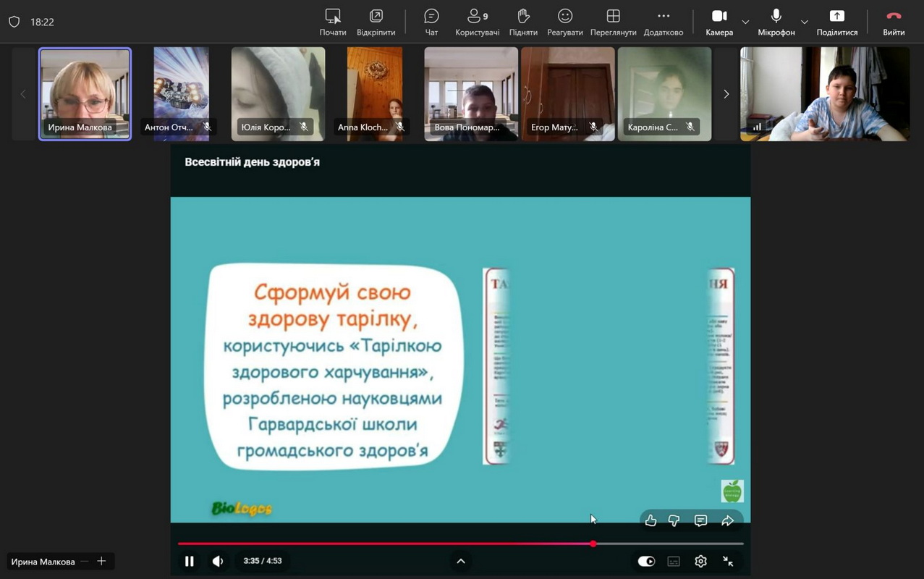Show the Користувачі participants list
Viewport: 924px width, 579px height.
477,22
